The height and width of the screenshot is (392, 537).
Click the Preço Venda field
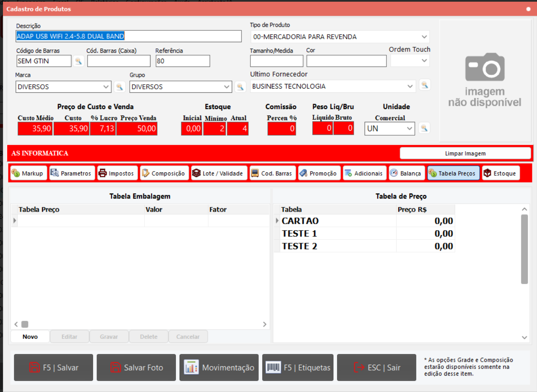click(137, 129)
